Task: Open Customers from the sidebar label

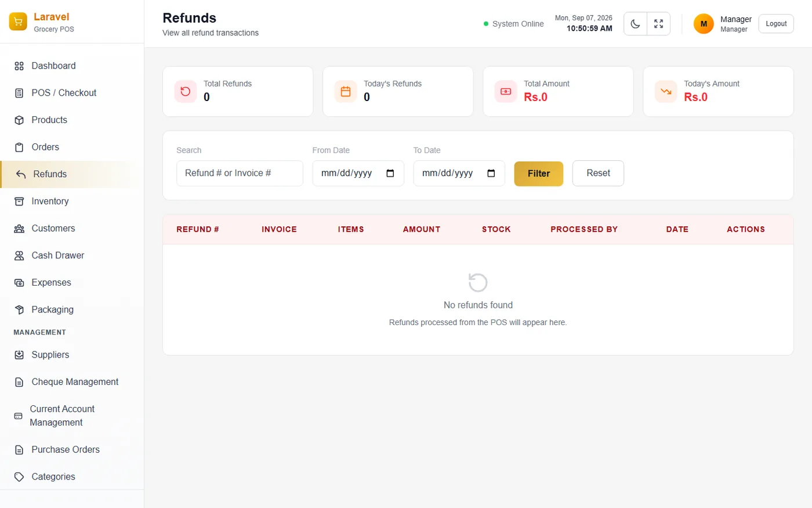Action: tap(53, 229)
